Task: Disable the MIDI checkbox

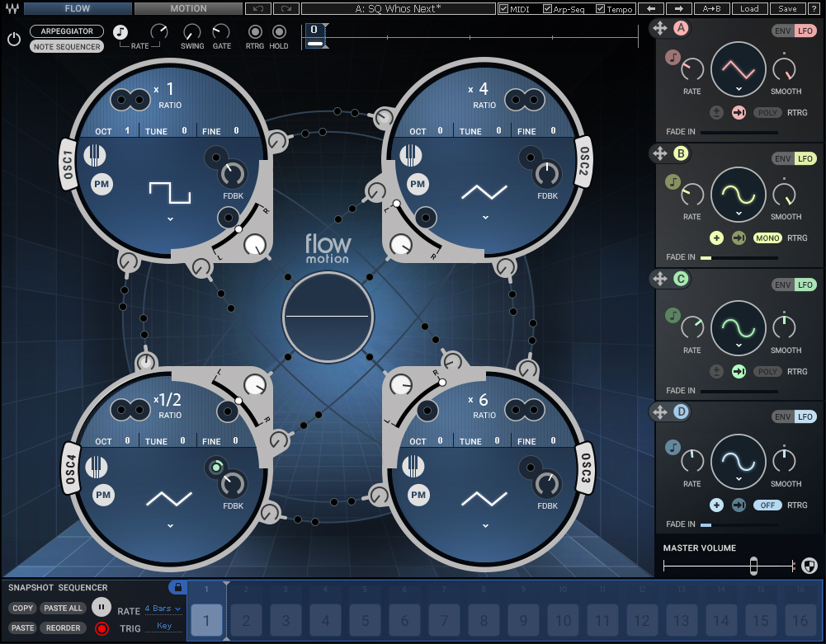Action: (x=504, y=9)
